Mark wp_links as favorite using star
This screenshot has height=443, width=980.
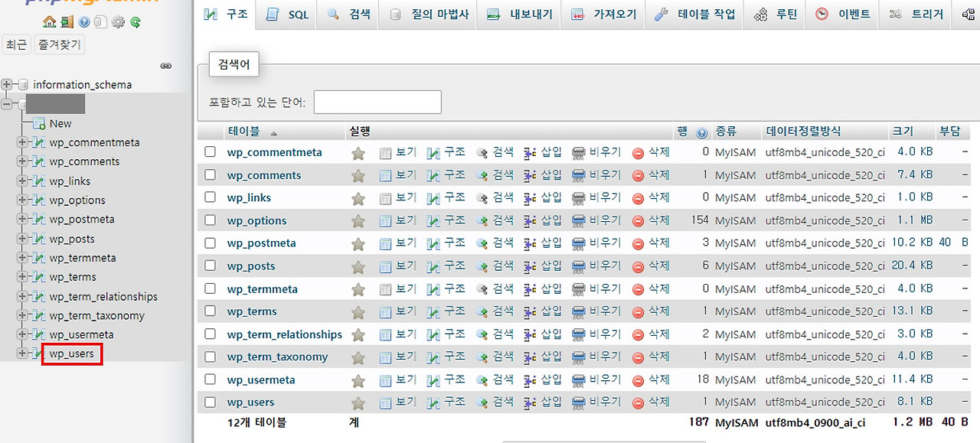(358, 198)
